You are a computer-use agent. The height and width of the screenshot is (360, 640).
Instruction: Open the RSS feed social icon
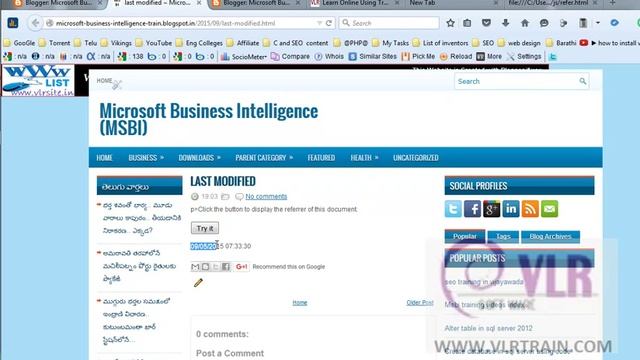click(x=530, y=209)
